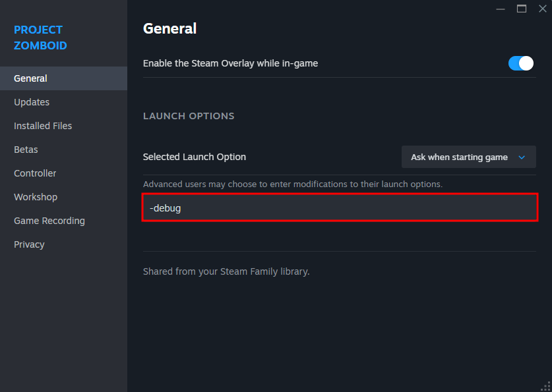Click into the -debug launch options field

[x=340, y=208]
